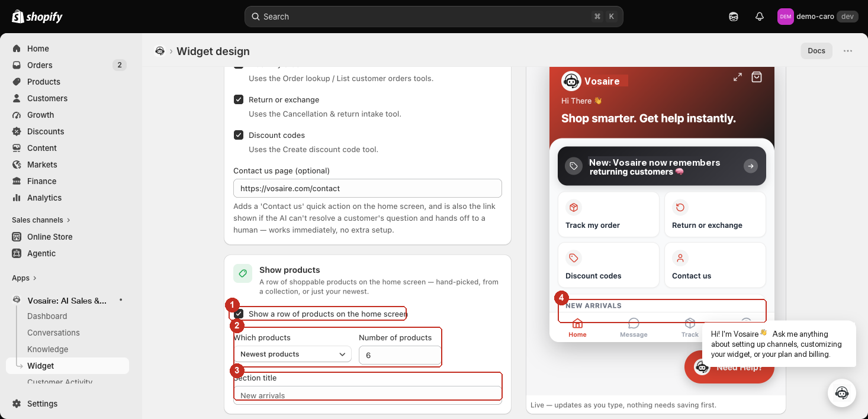Open Products in the sidebar
The height and width of the screenshot is (419, 868).
pyautogui.click(x=44, y=82)
